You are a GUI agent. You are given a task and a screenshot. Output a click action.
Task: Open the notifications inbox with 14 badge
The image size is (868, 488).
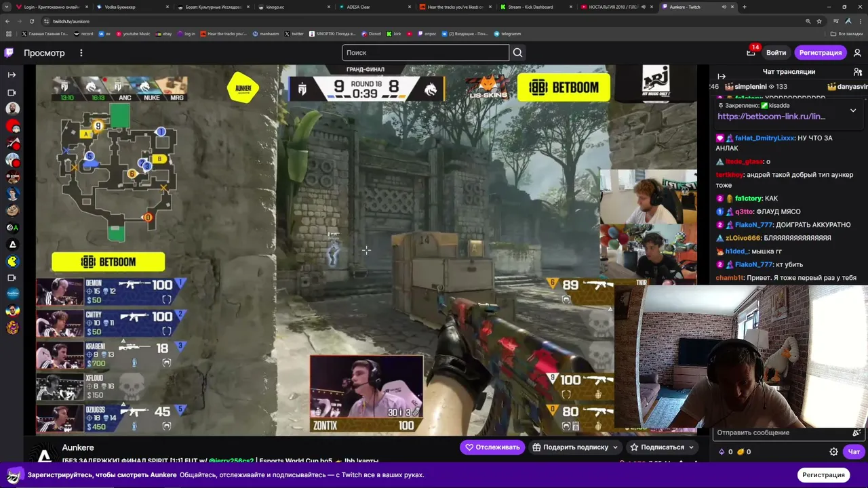coord(751,52)
